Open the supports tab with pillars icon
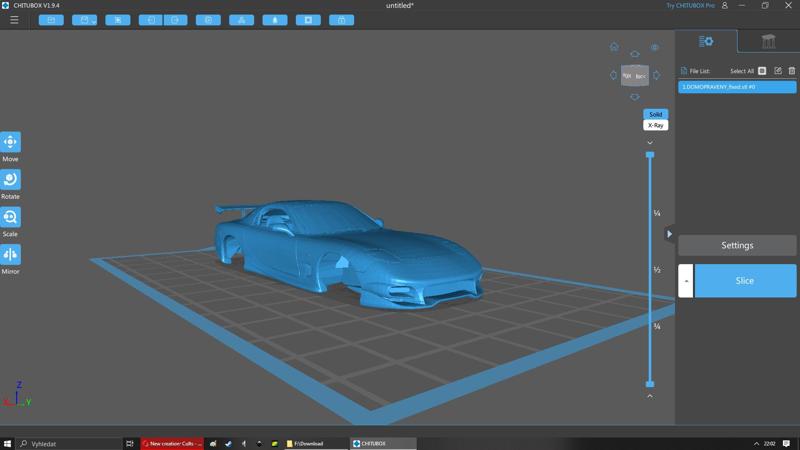Screen dimensions: 800x450 [768, 41]
